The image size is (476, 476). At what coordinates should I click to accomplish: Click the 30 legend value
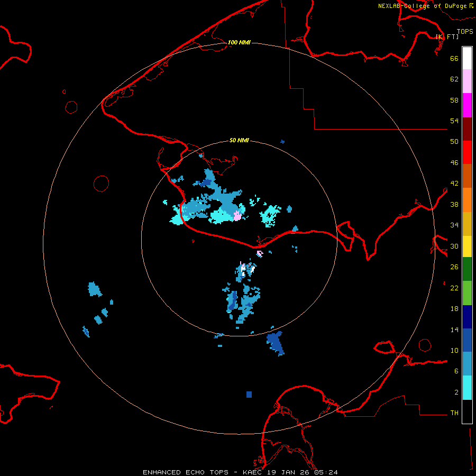[x=454, y=246]
